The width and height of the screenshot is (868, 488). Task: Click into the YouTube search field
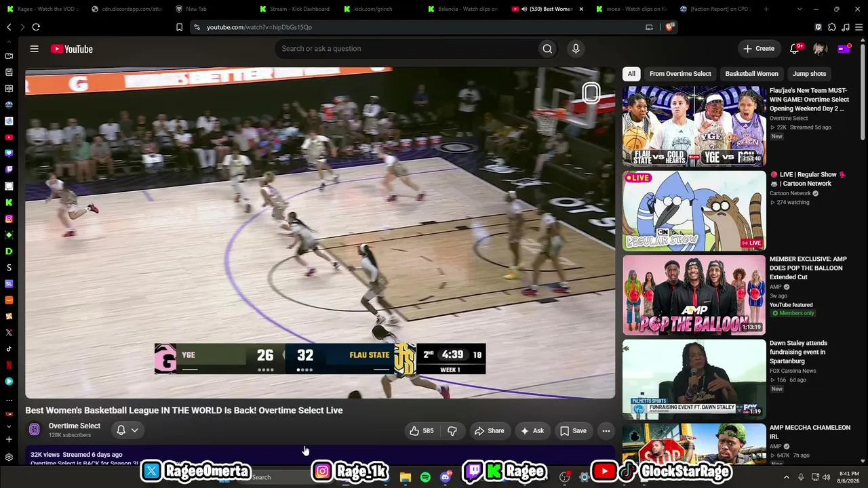(x=406, y=49)
